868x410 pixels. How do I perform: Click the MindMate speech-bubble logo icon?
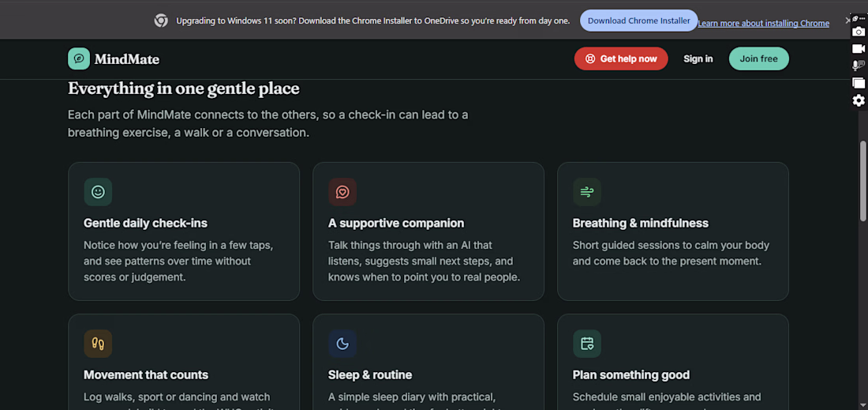(x=79, y=58)
